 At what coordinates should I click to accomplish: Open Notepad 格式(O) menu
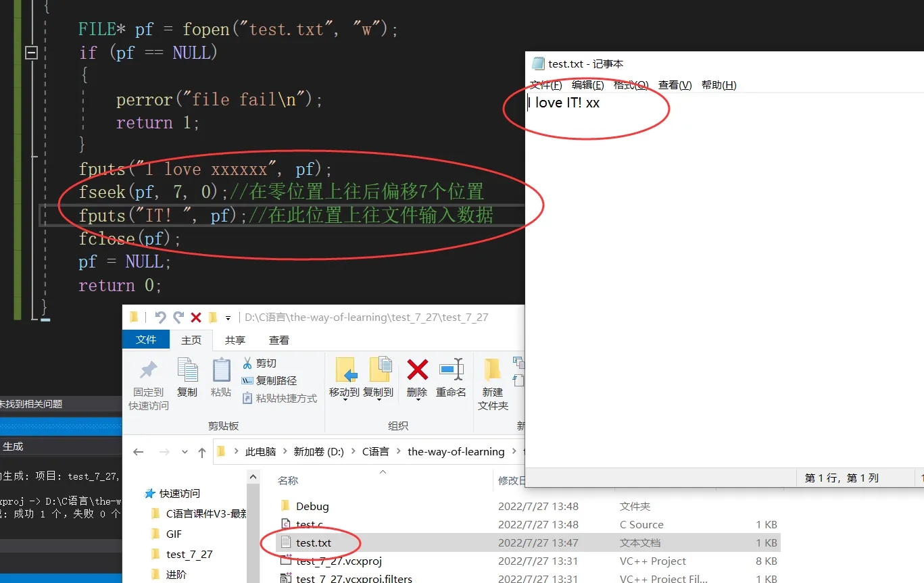tap(631, 84)
